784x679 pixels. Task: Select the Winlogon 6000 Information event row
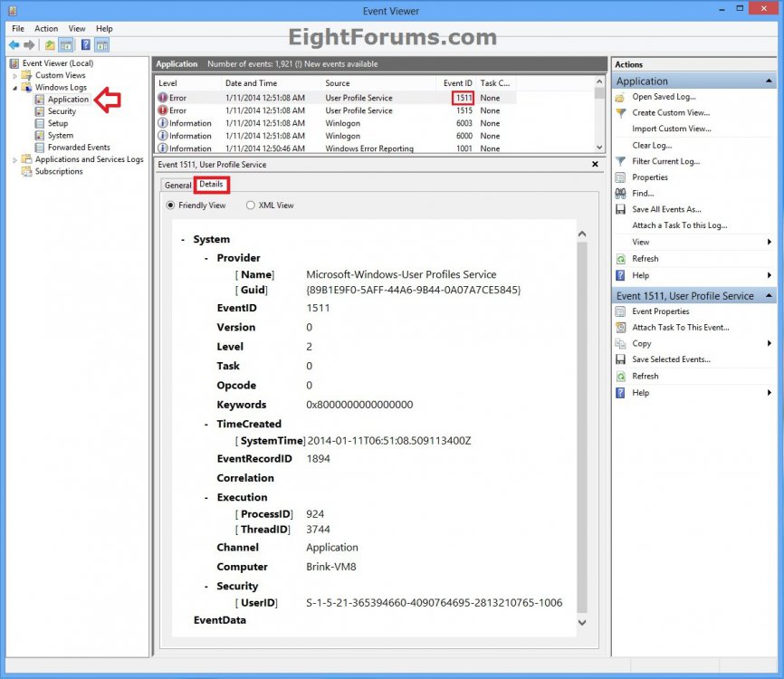336,136
